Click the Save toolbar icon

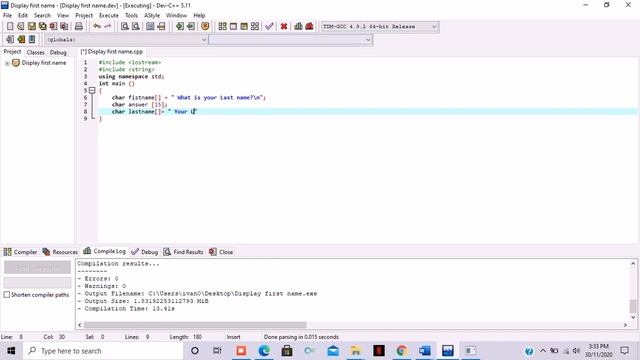point(31,27)
